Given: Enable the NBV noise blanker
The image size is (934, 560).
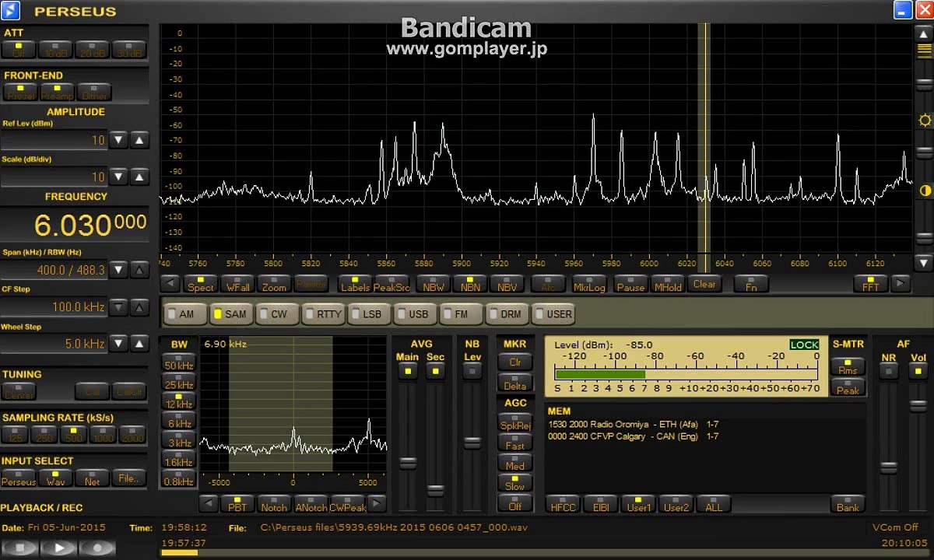Looking at the screenshot, I should (507, 284).
